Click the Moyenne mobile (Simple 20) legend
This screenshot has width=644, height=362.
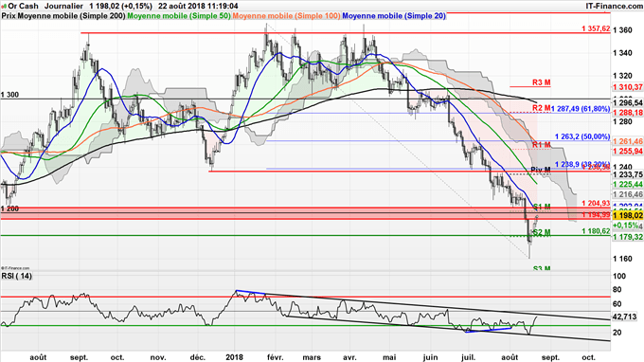tap(394, 16)
